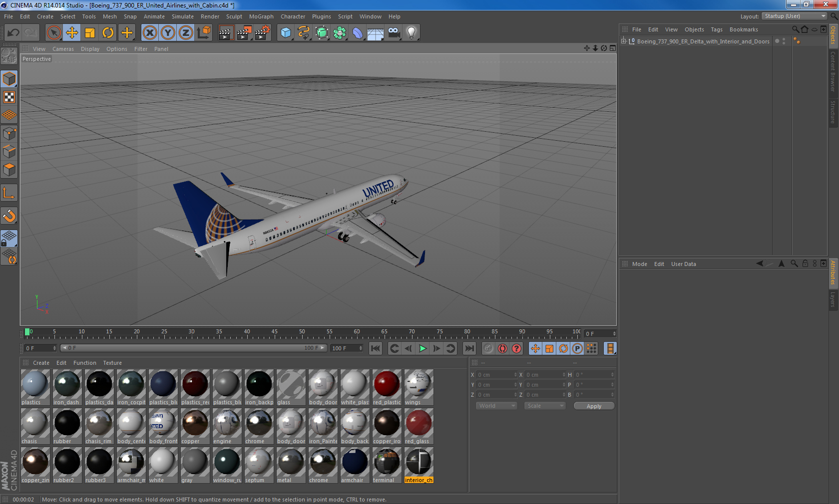Add an Array modeling object
Image resolution: width=839 pixels, height=504 pixels.
[x=340, y=33]
